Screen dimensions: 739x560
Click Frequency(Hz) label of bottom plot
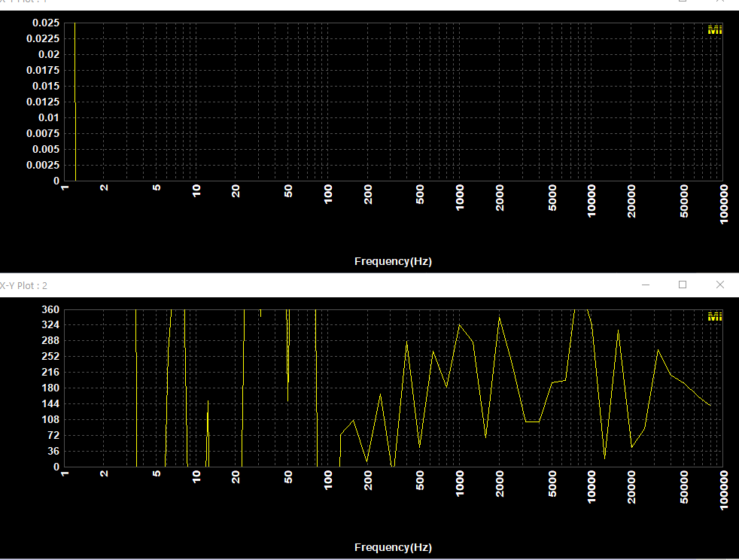[x=393, y=547]
